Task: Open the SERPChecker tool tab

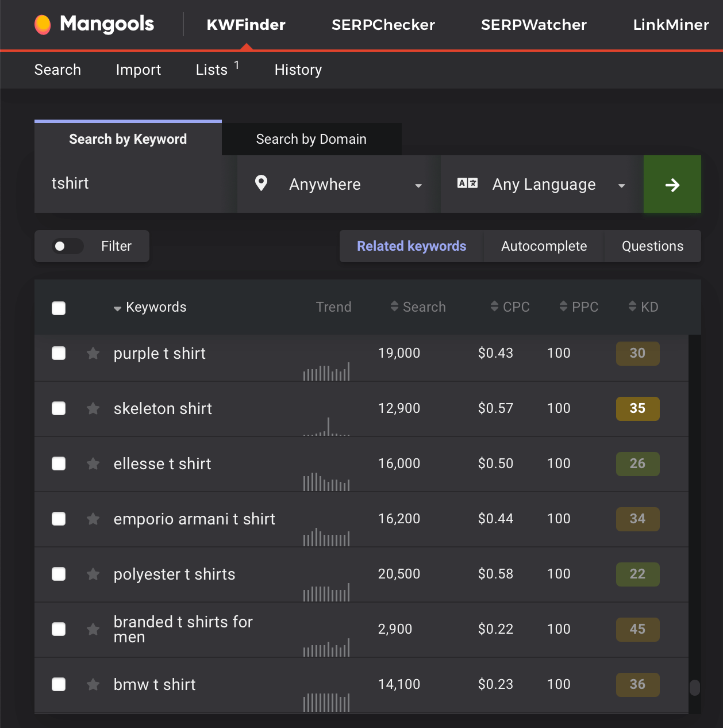Action: [383, 25]
